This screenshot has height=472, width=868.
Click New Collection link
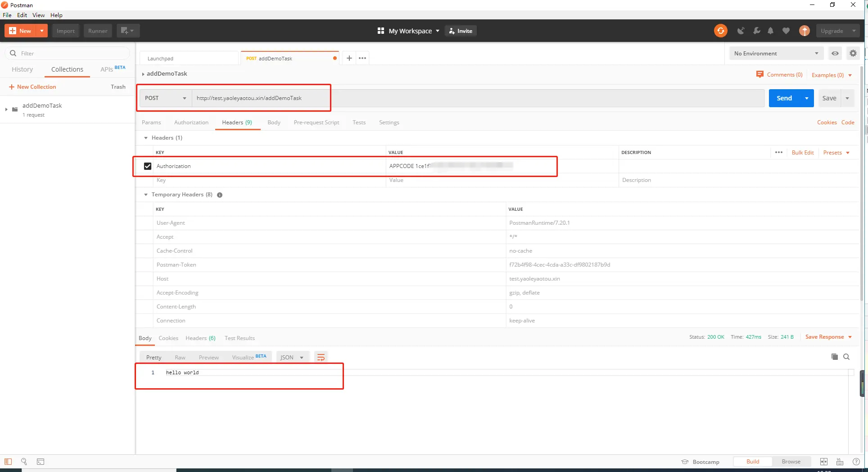pos(32,87)
